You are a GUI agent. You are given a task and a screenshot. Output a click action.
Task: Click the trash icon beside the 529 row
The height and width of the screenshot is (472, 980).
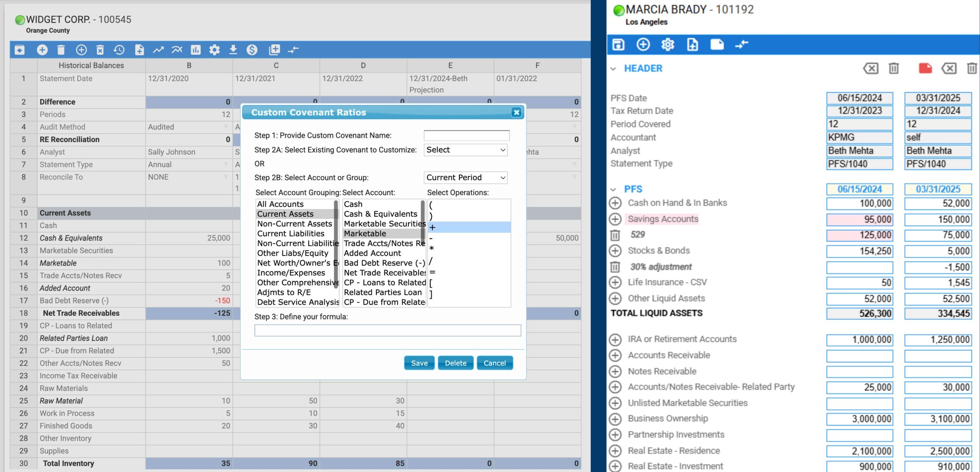coord(615,235)
